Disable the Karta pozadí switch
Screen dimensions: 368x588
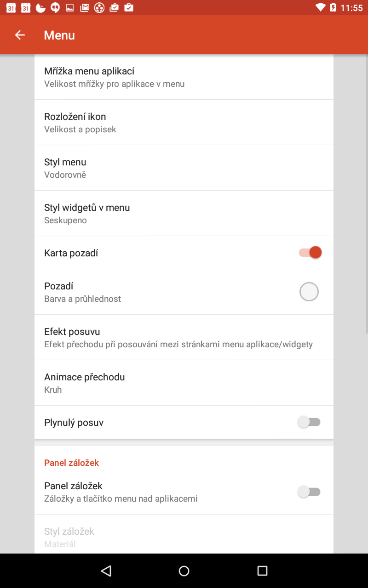click(310, 252)
